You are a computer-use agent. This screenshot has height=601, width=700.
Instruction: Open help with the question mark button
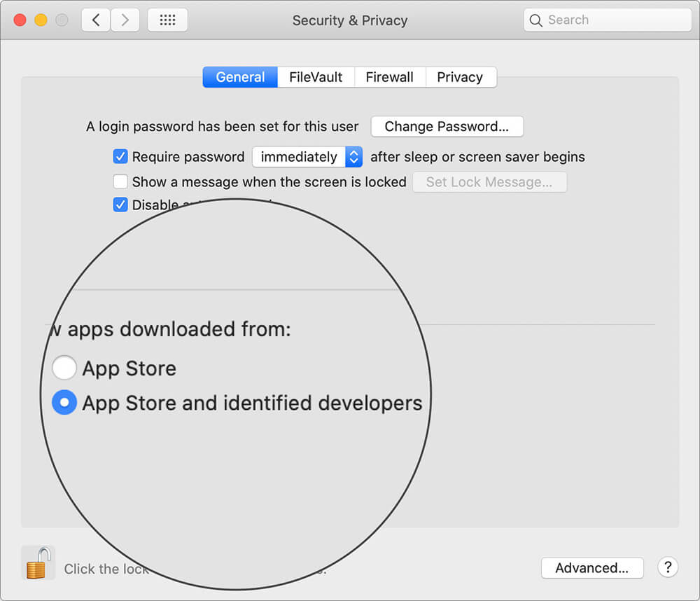click(x=668, y=567)
